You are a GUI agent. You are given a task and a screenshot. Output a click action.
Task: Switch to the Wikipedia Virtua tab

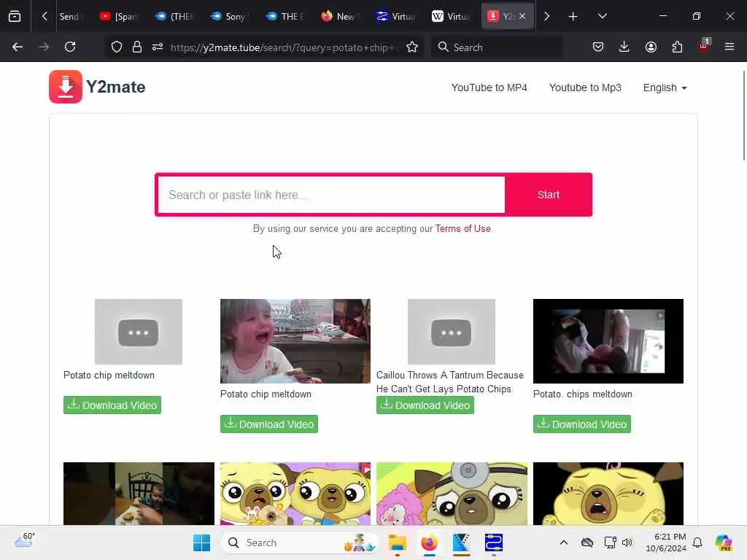(x=452, y=17)
